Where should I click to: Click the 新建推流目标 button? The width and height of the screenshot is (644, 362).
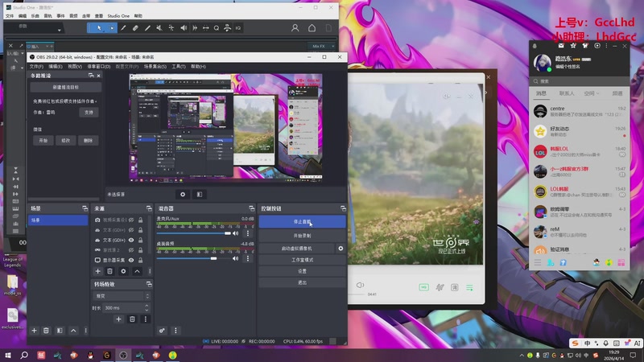point(65,87)
